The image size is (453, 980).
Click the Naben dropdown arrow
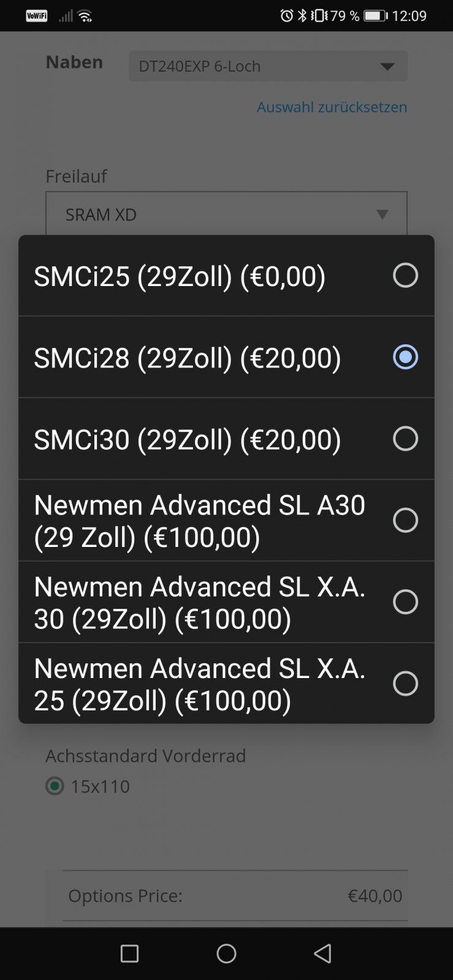point(387,66)
